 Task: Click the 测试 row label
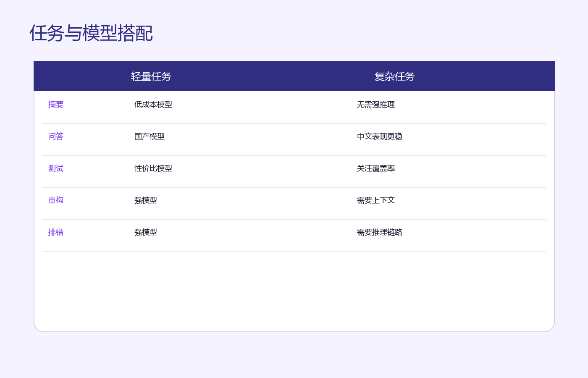pos(56,168)
